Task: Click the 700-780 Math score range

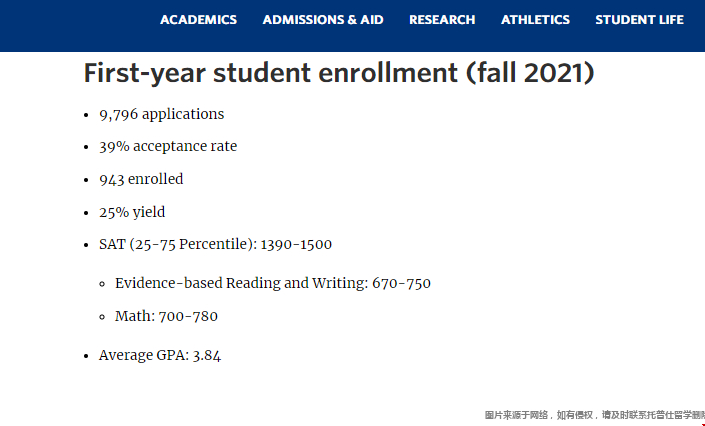Action: (188, 316)
